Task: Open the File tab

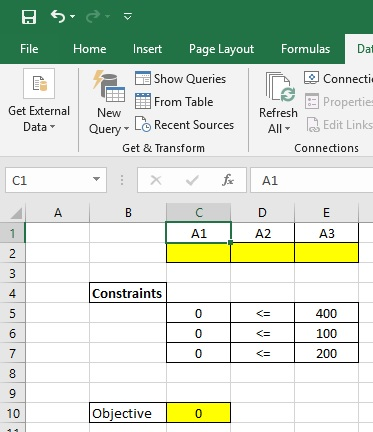Action: (x=29, y=49)
